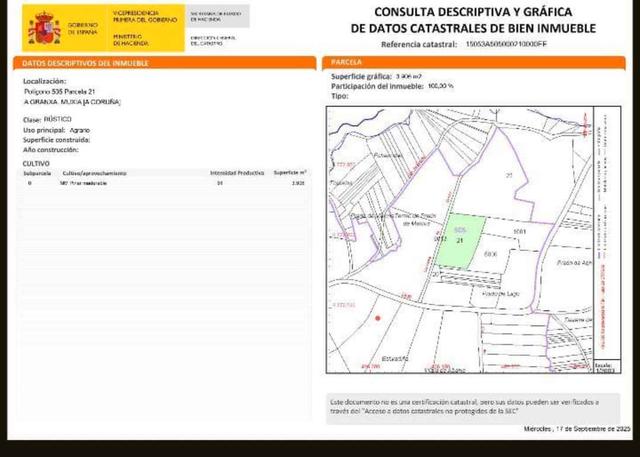Click the green highlighted parcel 21
This screenshot has width=640, height=457.
(460, 240)
